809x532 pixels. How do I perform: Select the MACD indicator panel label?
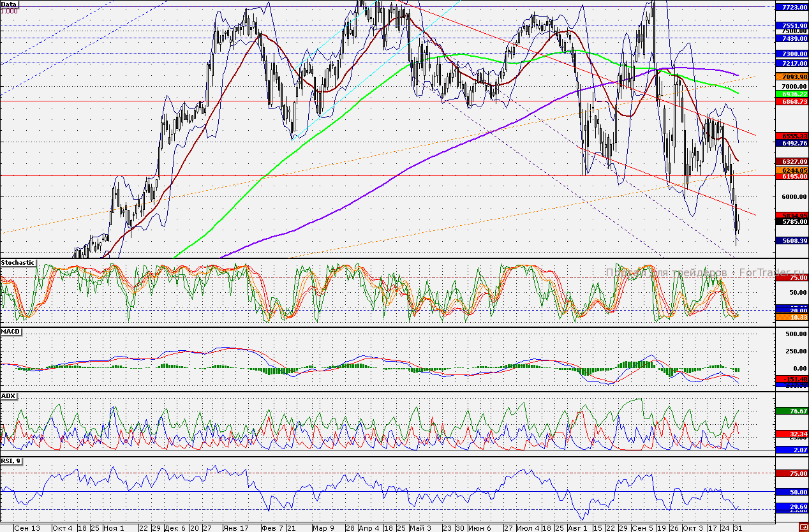coord(10,332)
